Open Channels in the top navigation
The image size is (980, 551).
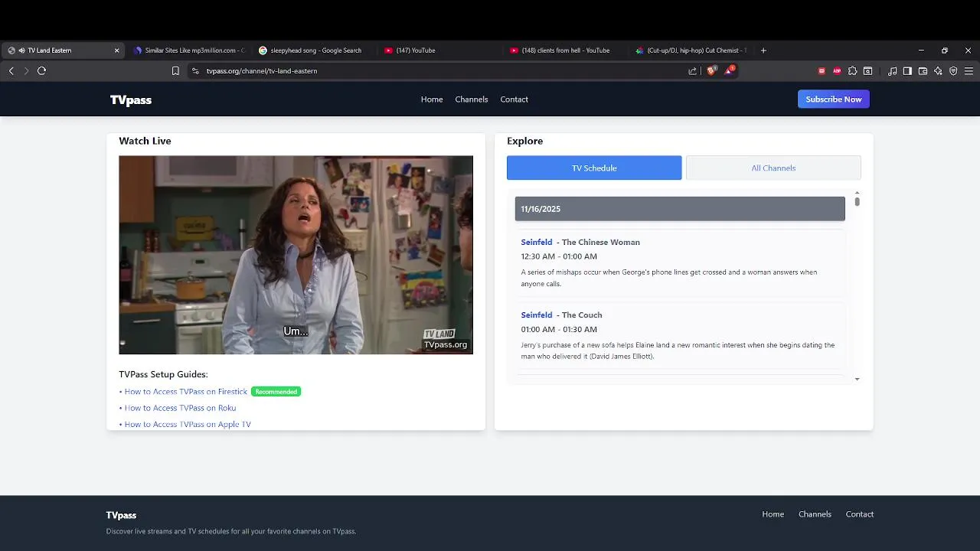pos(472,99)
